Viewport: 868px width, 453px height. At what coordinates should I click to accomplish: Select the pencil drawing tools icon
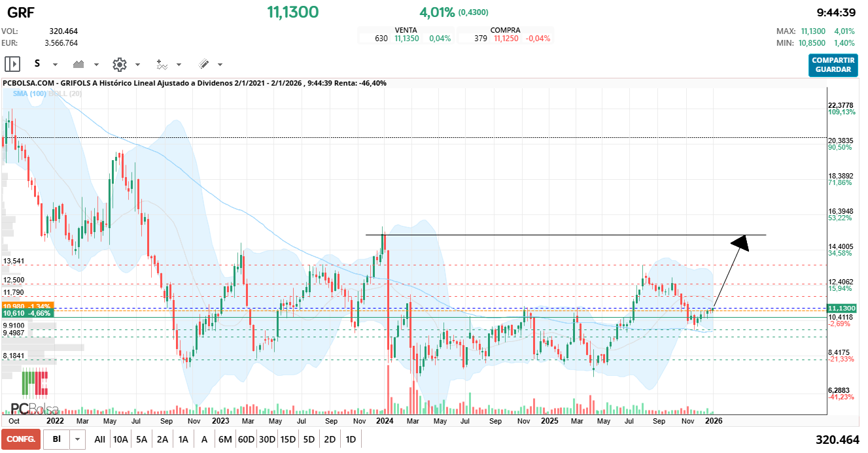(203, 64)
